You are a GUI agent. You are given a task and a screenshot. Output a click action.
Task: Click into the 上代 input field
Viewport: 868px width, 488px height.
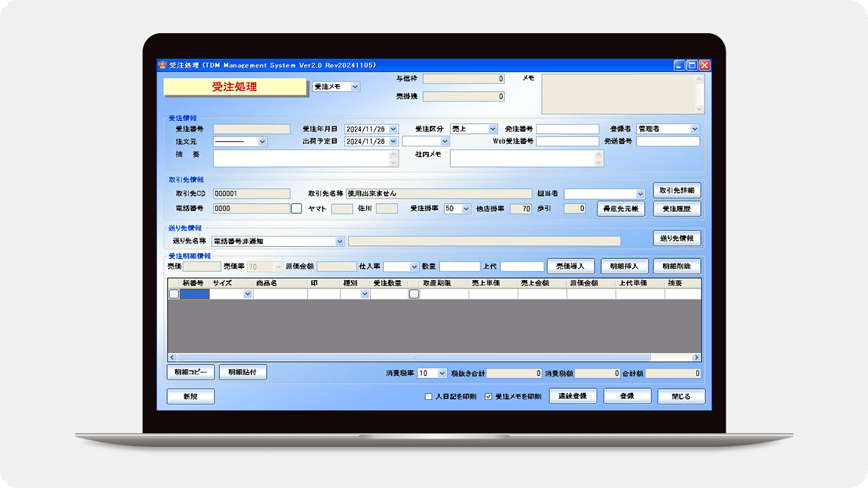click(522, 266)
